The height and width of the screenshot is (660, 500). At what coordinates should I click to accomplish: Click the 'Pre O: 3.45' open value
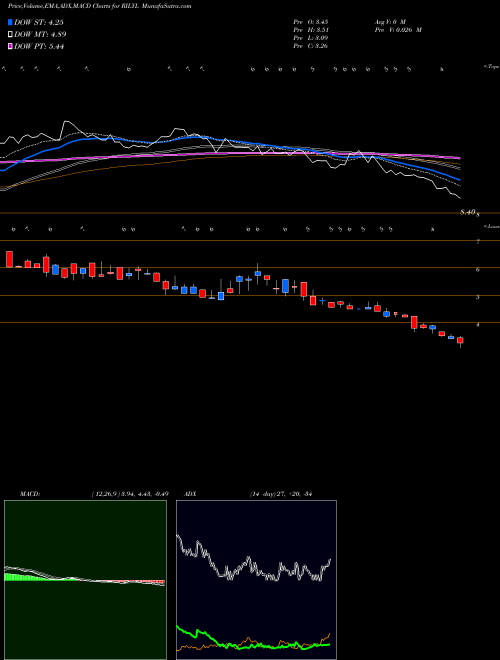click(x=311, y=21)
